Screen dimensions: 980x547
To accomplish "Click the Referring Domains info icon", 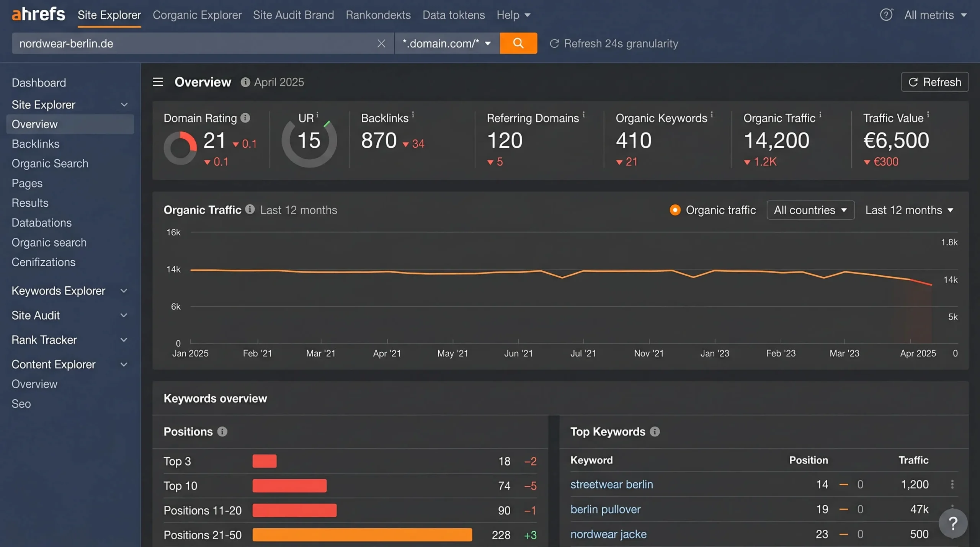I will tap(583, 114).
